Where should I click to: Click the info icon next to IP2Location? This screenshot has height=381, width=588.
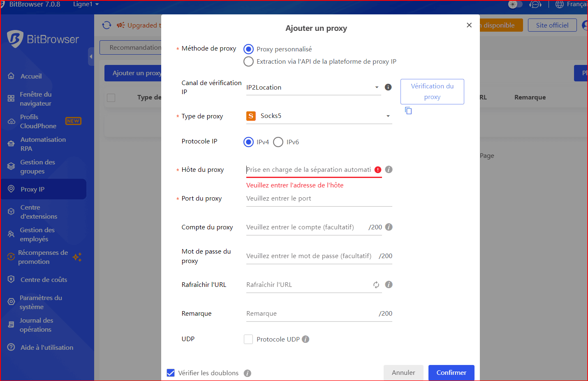[388, 87]
